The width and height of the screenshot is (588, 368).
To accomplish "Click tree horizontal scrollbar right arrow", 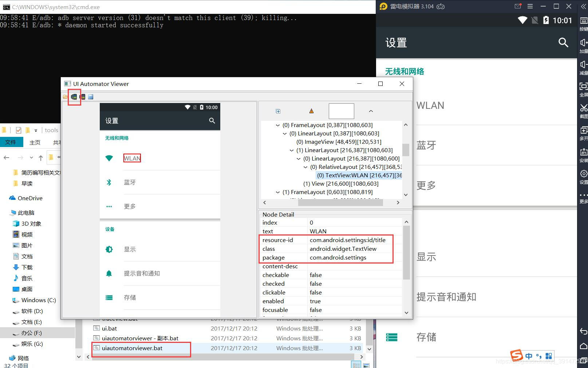I will (398, 202).
